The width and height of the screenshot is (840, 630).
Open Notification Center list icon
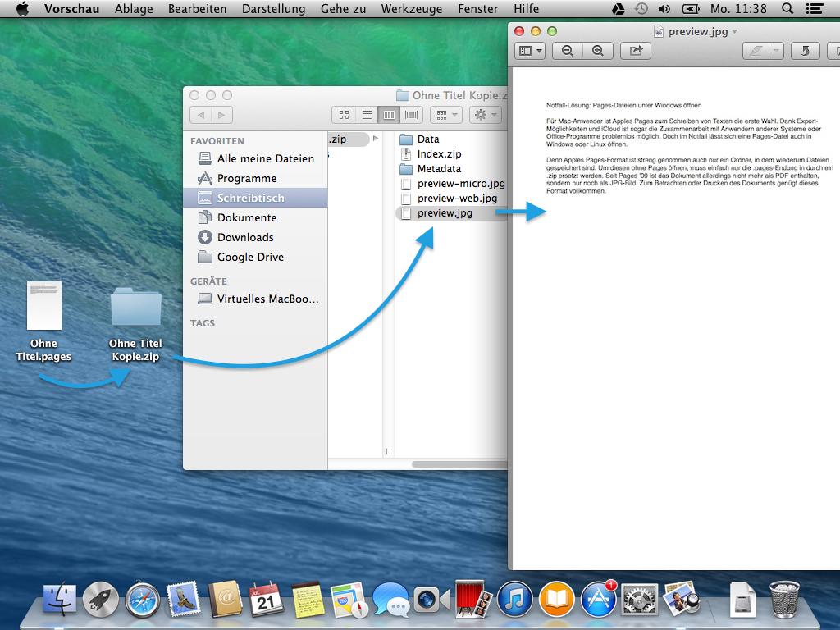815,8
